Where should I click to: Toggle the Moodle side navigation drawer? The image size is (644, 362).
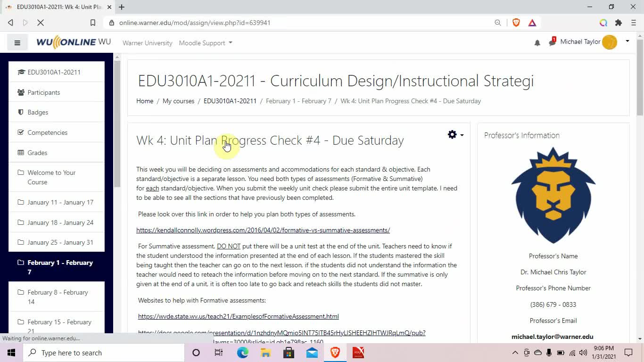(x=17, y=43)
